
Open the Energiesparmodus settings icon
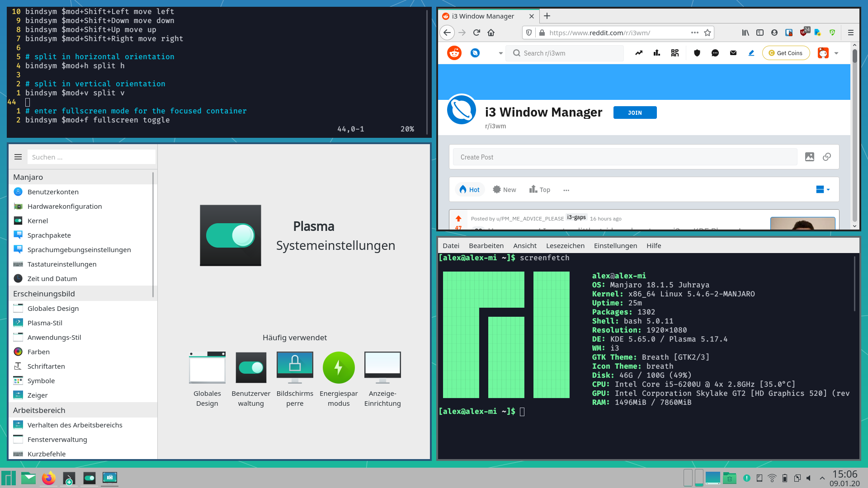point(339,367)
